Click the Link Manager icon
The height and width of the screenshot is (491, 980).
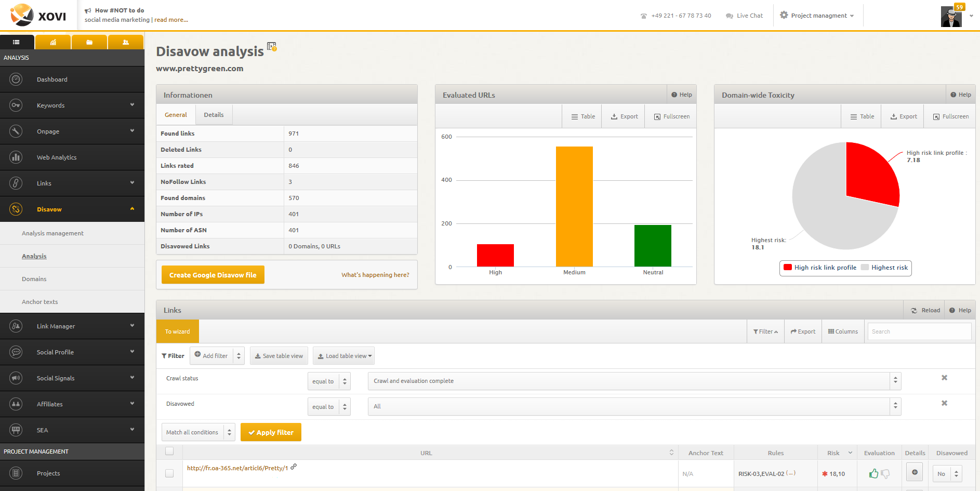pos(16,326)
